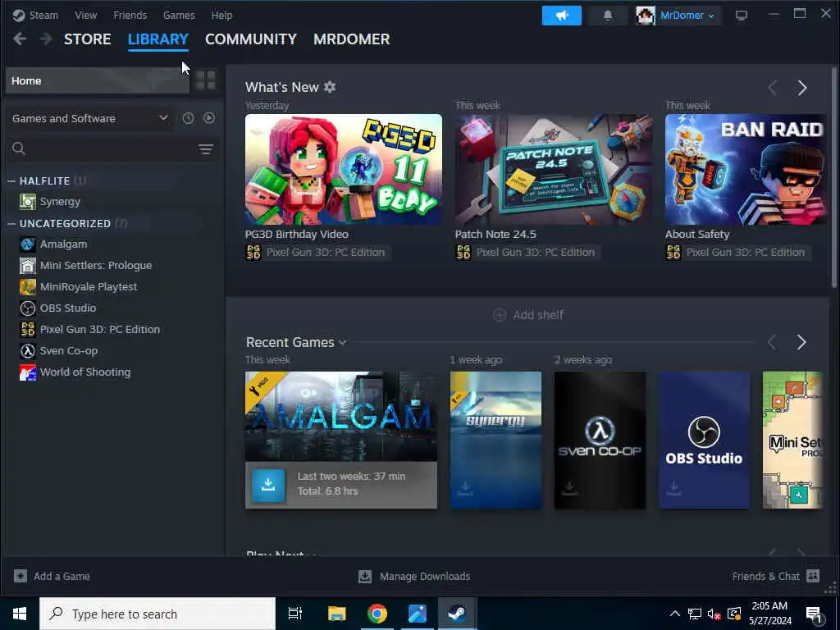Open advanced filter options icon
The width and height of the screenshot is (840, 630).
click(x=206, y=149)
